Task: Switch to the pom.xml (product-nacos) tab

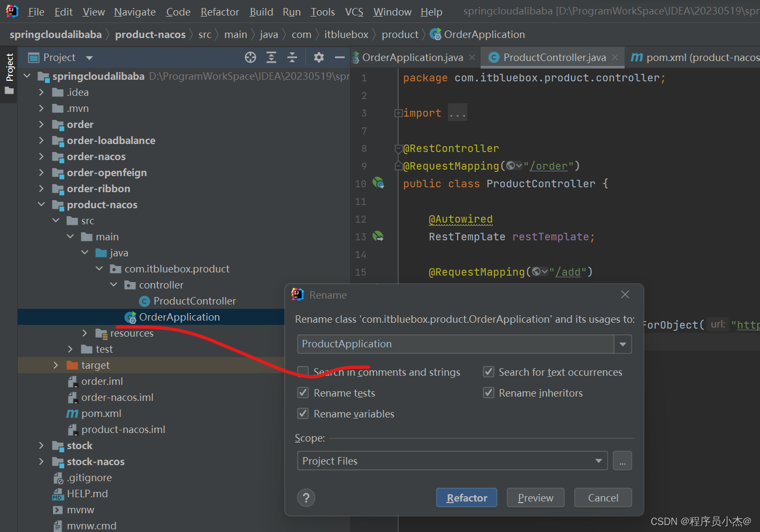Action: point(695,57)
